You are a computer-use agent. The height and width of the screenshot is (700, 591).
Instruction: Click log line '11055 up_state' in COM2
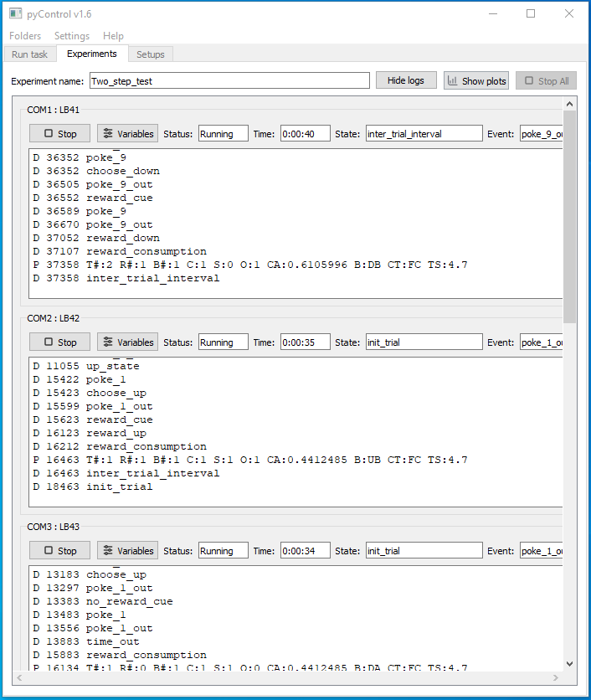click(x=85, y=366)
